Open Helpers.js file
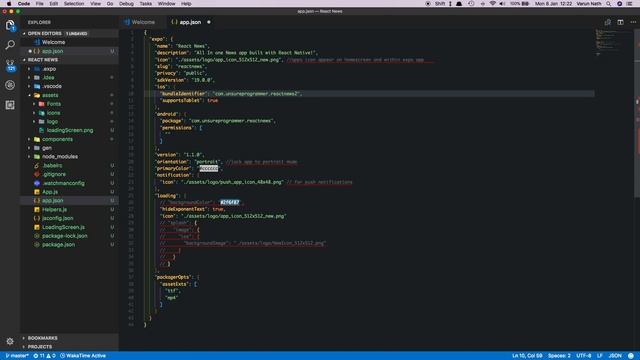 point(69,209)
